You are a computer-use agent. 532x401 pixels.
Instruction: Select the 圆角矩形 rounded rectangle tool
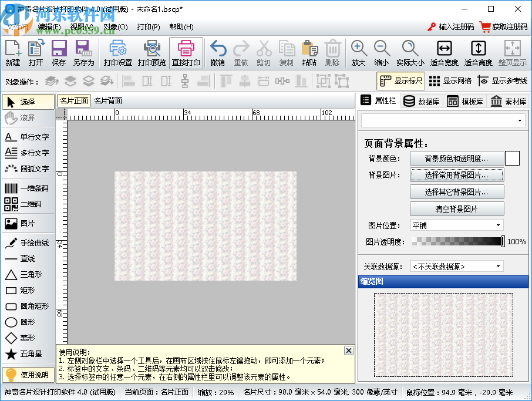(x=28, y=306)
